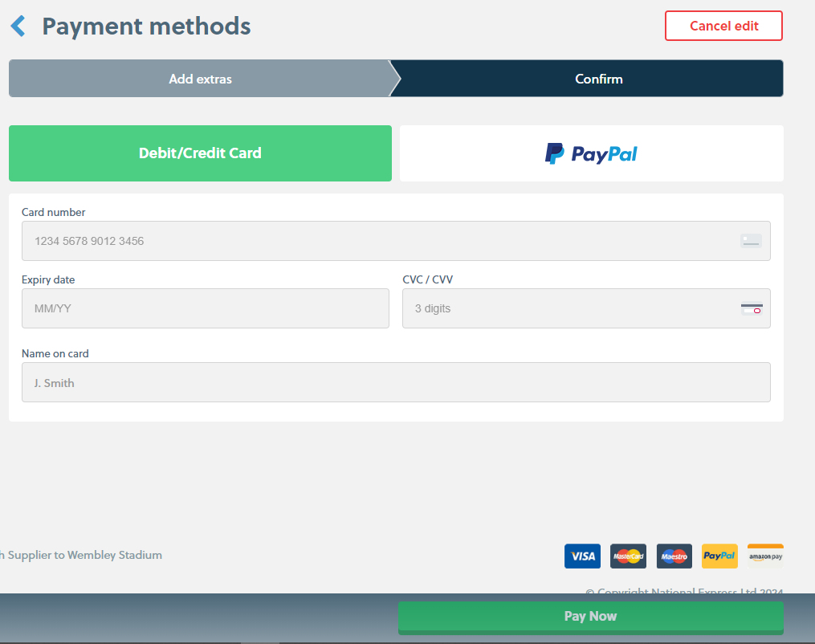Select the Confirm step in progress bar
Screen dimensions: 815x644
(598, 79)
